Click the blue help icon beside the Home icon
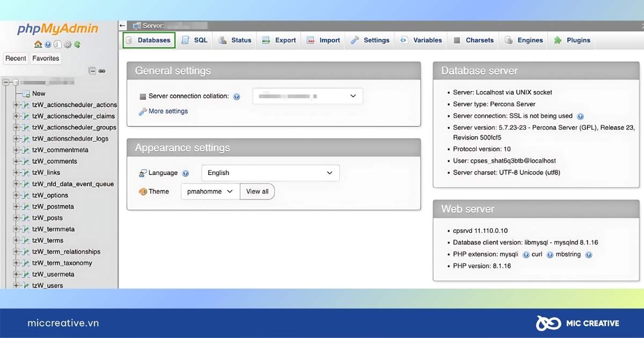This screenshot has width=644, height=338. pos(48,45)
